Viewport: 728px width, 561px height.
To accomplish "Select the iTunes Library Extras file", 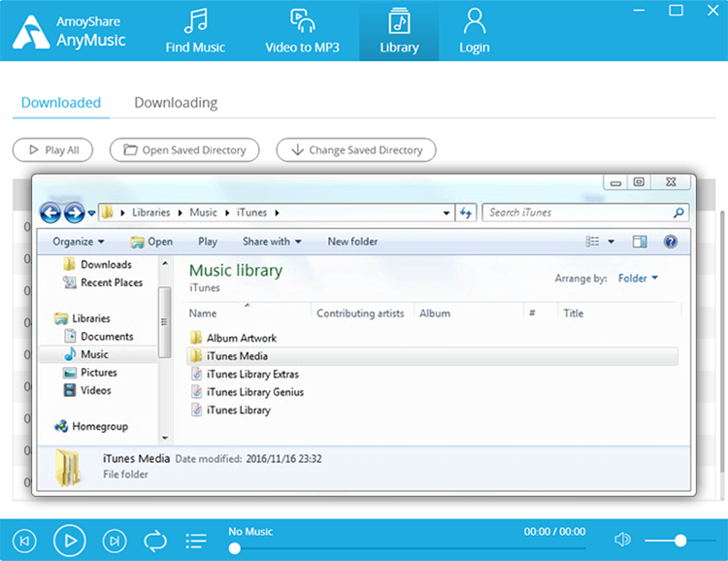I will (245, 375).
